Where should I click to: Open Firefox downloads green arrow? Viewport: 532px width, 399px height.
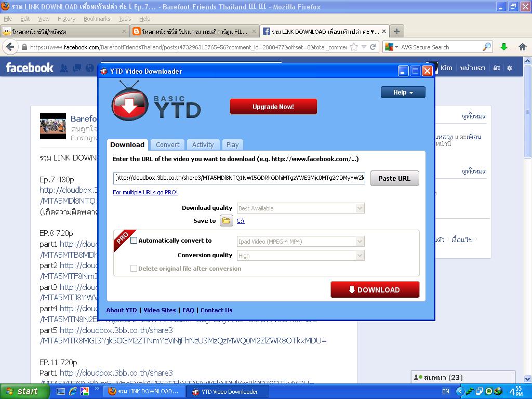click(504, 47)
